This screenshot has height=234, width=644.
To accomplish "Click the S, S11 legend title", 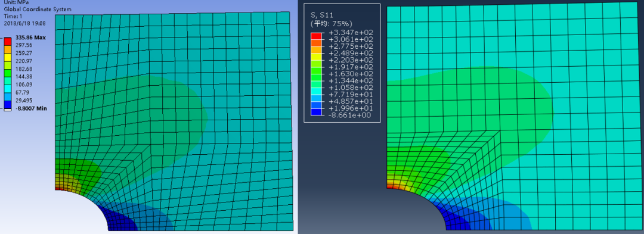I will click(x=323, y=15).
